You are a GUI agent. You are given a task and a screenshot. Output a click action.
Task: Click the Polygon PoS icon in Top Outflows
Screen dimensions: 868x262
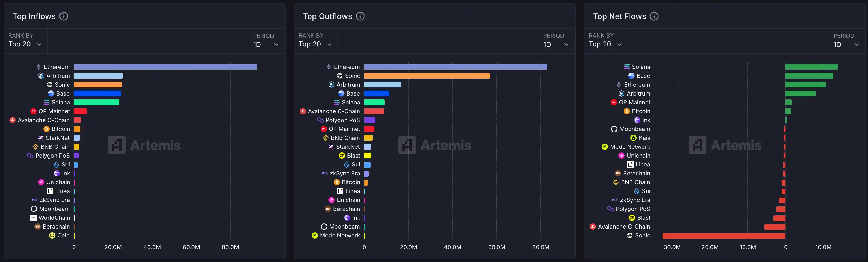[321, 120]
